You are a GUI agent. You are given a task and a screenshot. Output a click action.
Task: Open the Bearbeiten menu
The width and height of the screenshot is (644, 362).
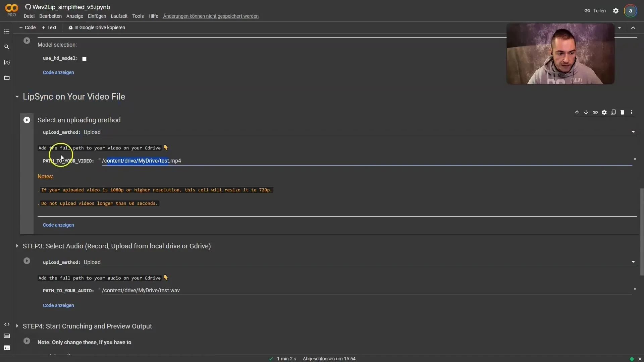tap(50, 16)
